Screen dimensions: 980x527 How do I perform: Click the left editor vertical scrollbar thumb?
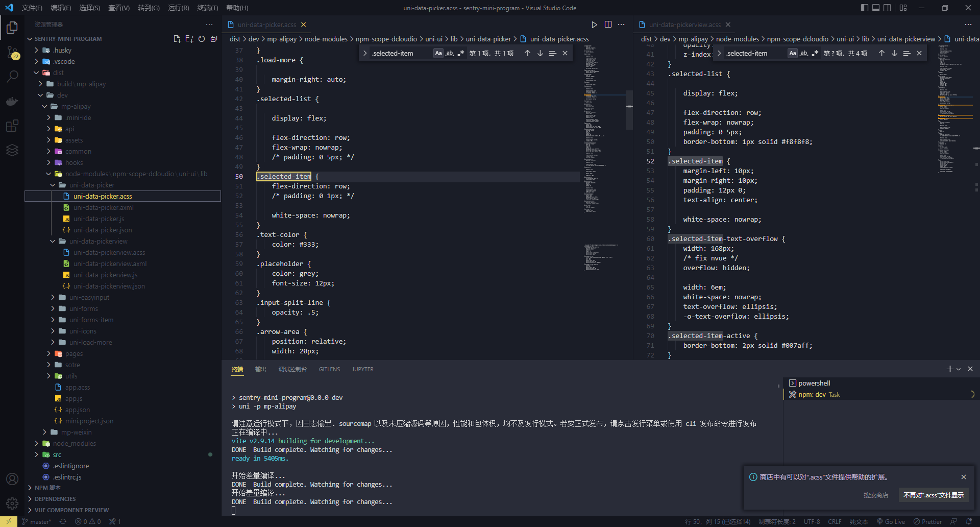click(x=629, y=109)
